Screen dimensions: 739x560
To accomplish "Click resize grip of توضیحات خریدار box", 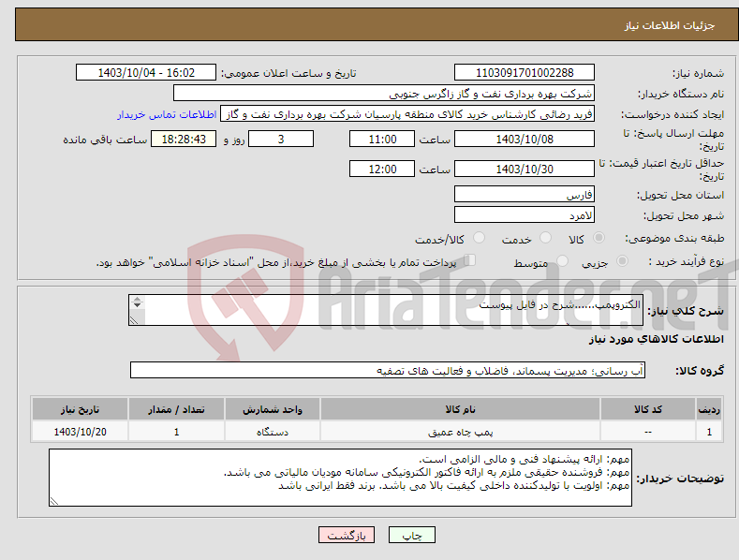I will [54, 502].
